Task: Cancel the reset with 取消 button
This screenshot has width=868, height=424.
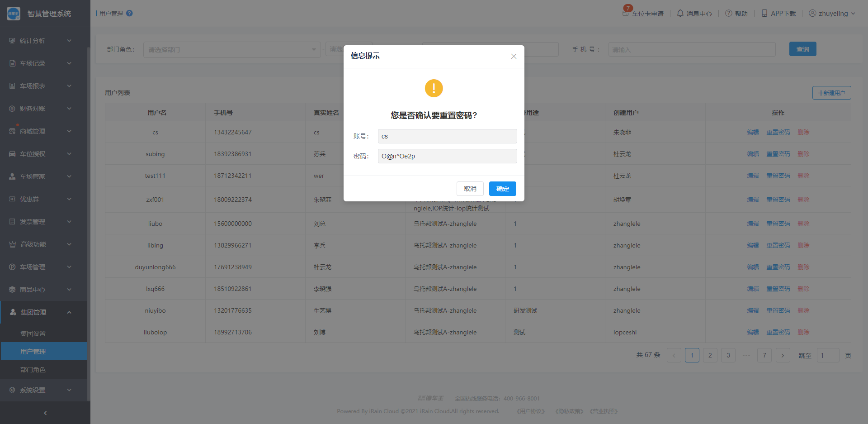Action: (470, 189)
